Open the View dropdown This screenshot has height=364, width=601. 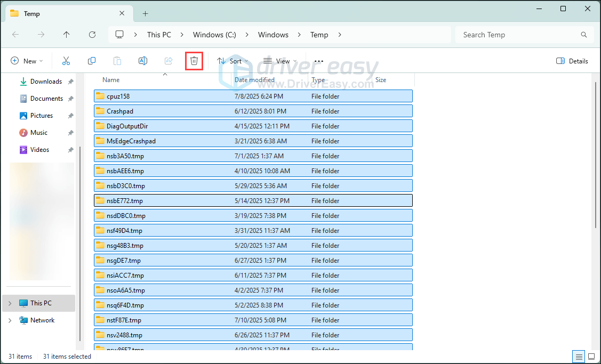[x=280, y=61]
